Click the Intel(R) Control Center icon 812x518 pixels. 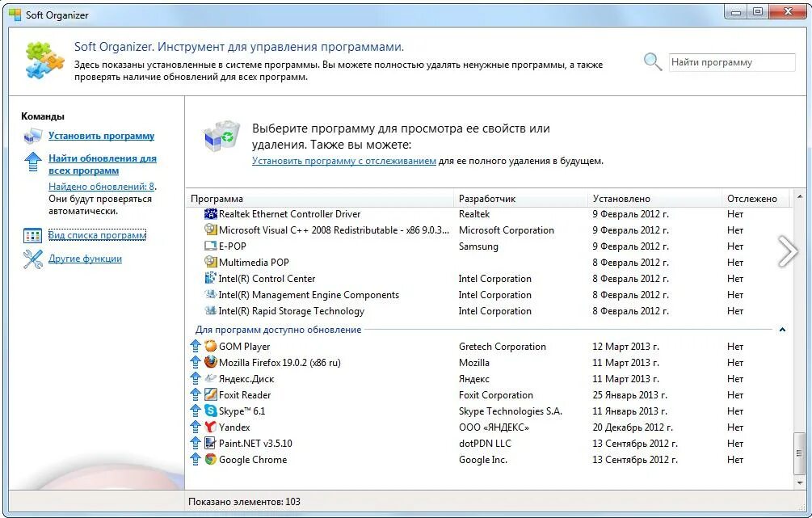coord(210,278)
